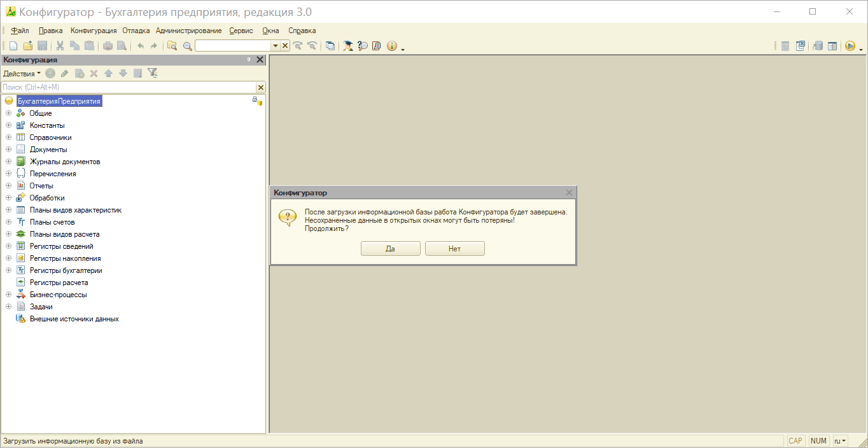Expand the Регистры сведений tree node
This screenshot has width=868, height=448.
[8, 246]
